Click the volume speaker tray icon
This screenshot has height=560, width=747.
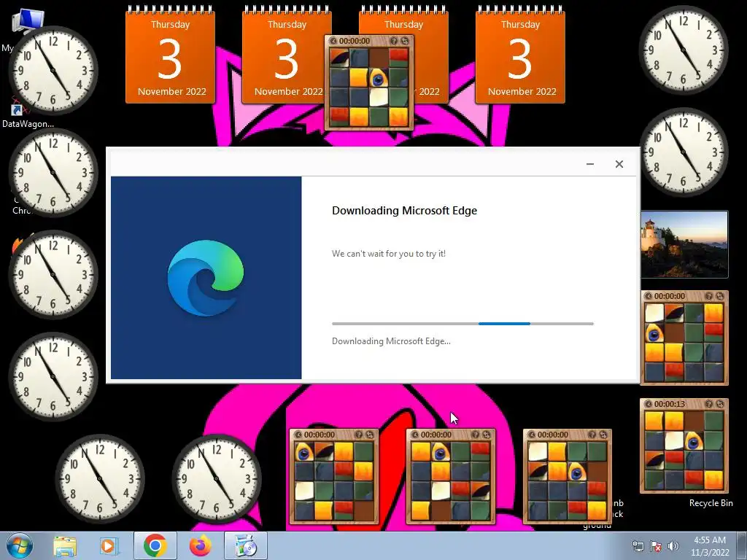pos(673,546)
